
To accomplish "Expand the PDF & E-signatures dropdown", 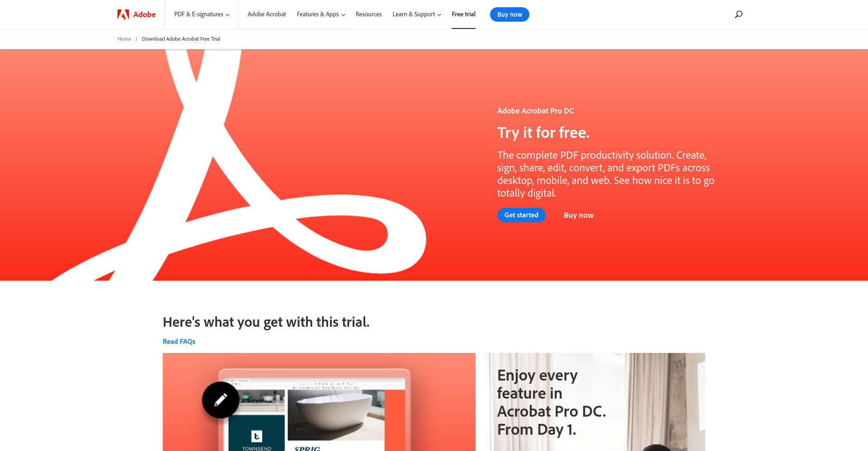I will [202, 14].
